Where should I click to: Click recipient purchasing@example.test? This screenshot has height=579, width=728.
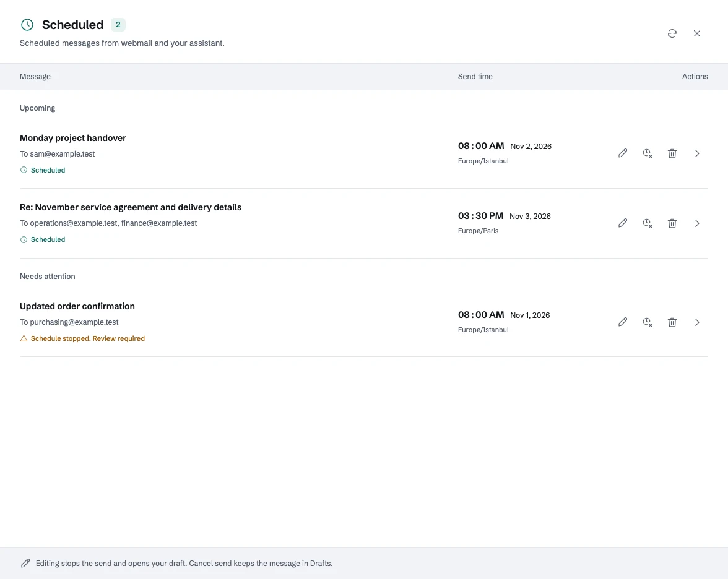coord(74,322)
